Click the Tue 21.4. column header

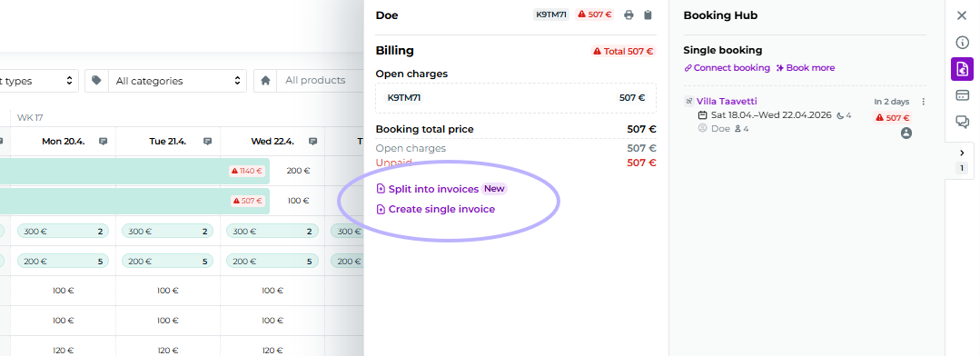click(x=168, y=142)
